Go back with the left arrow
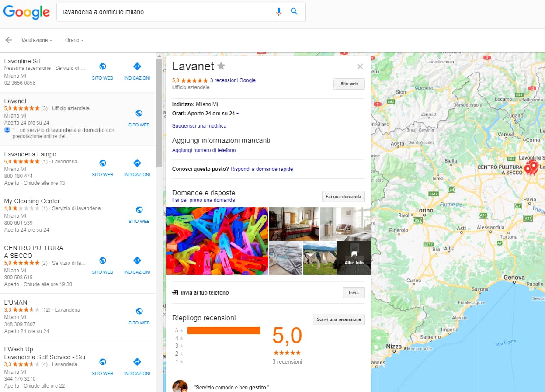The width and height of the screenshot is (545, 392). 9,40
